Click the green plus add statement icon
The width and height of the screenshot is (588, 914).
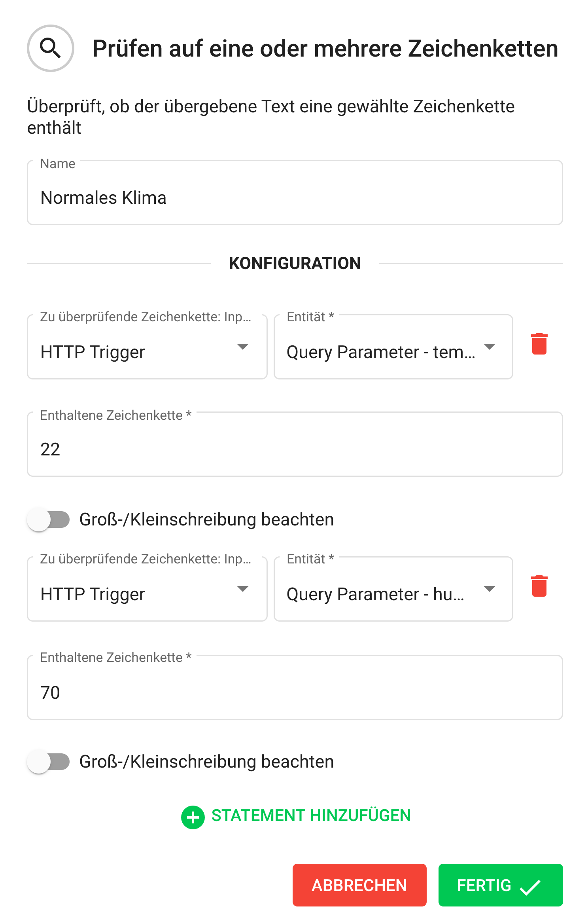pyautogui.click(x=193, y=817)
